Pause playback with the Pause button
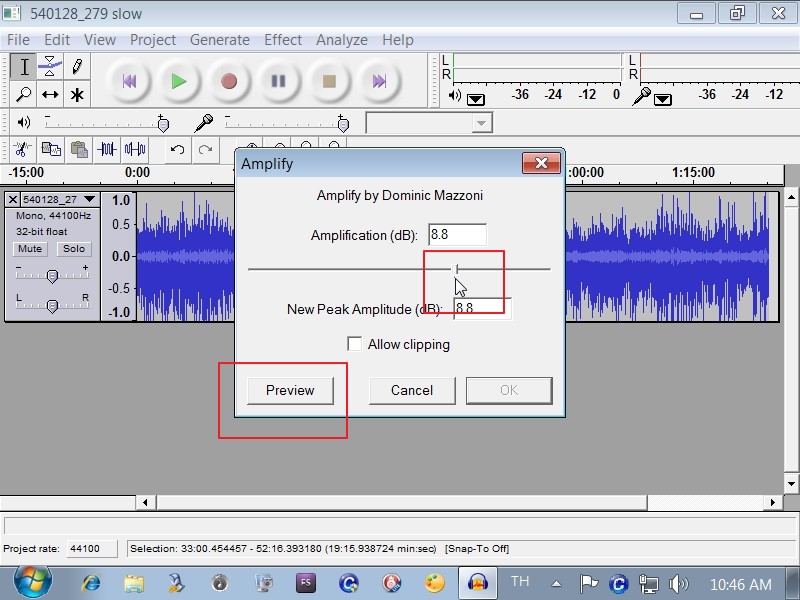 point(279,81)
